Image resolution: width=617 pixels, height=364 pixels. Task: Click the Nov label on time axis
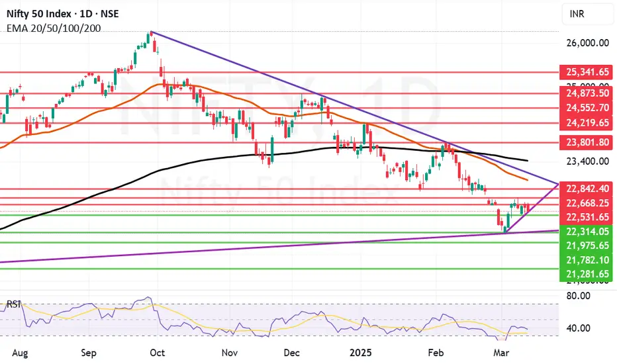coord(230,353)
